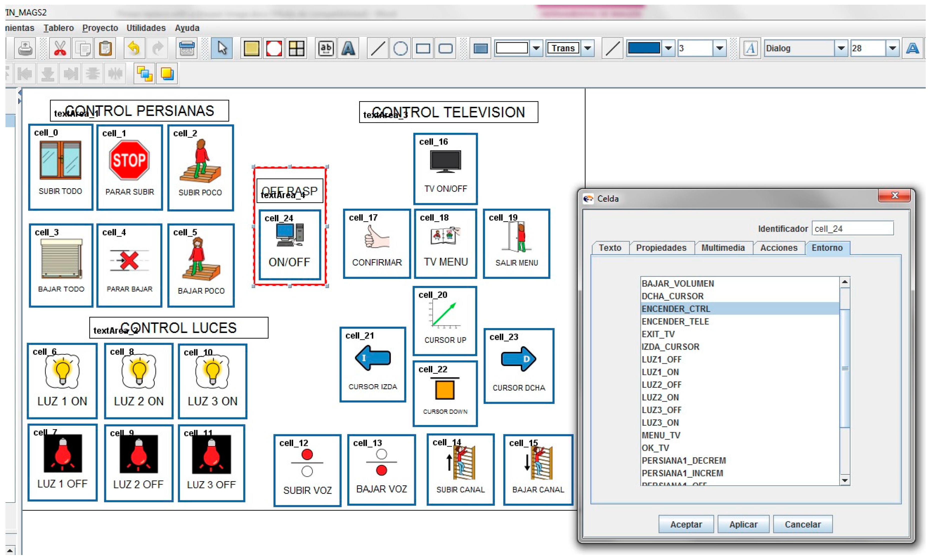The height and width of the screenshot is (560, 930).
Task: Select the line drawing tool
Action: 377,49
